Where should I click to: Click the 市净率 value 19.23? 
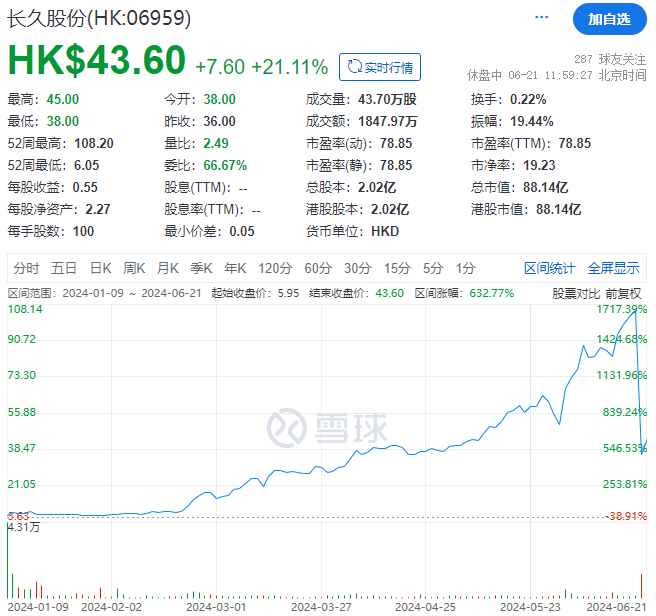click(x=539, y=165)
